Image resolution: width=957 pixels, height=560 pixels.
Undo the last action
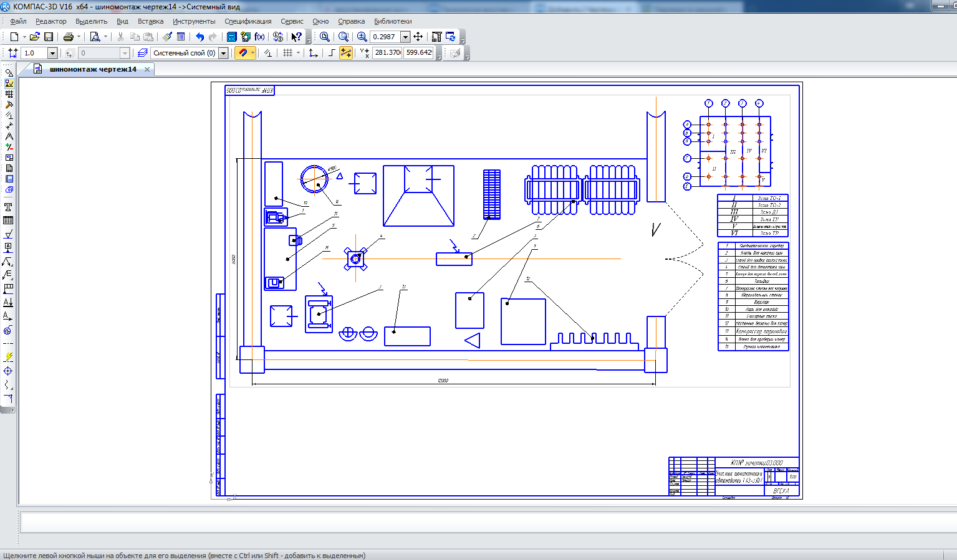point(200,37)
